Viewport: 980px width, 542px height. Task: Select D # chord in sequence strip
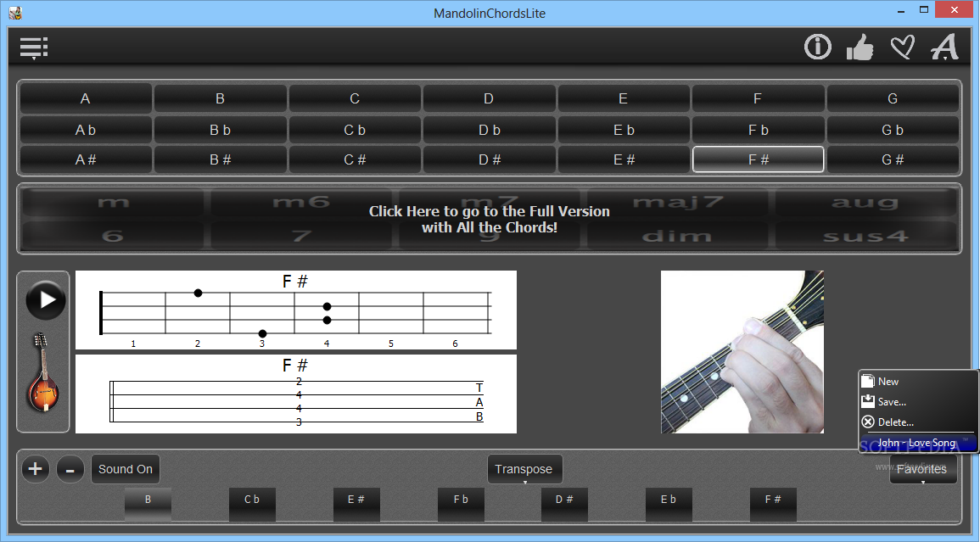point(564,505)
